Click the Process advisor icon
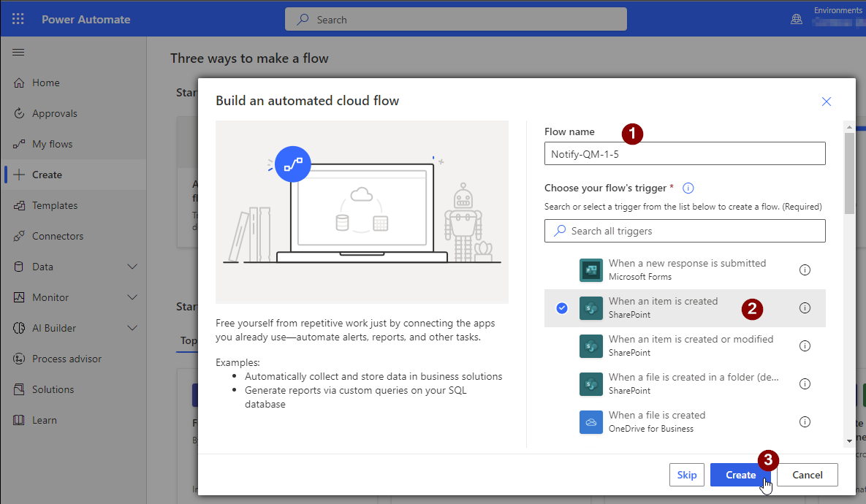Viewport: 866px width, 504px height. [19, 359]
